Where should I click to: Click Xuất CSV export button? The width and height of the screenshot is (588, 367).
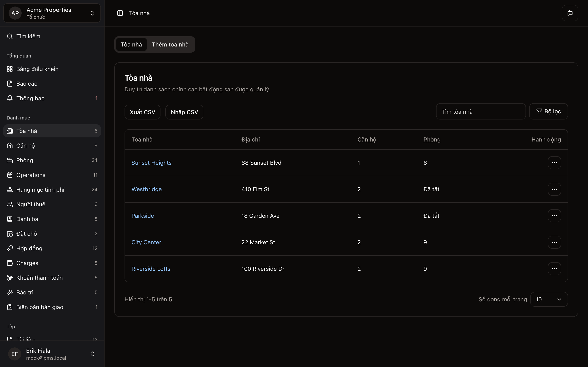(x=142, y=112)
